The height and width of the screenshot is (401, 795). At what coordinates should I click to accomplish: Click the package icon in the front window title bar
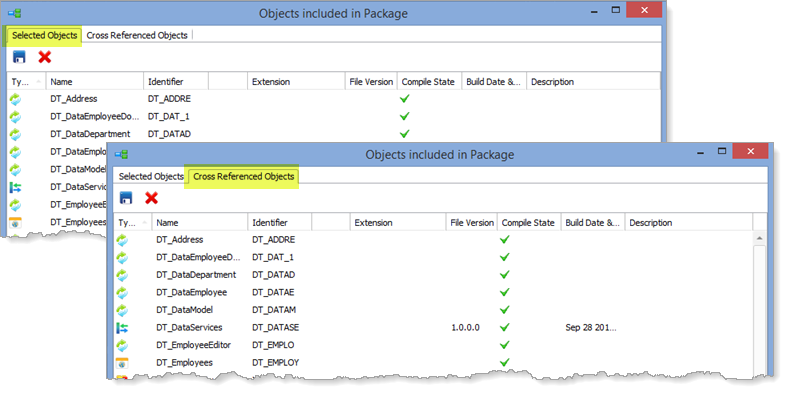tap(121, 154)
